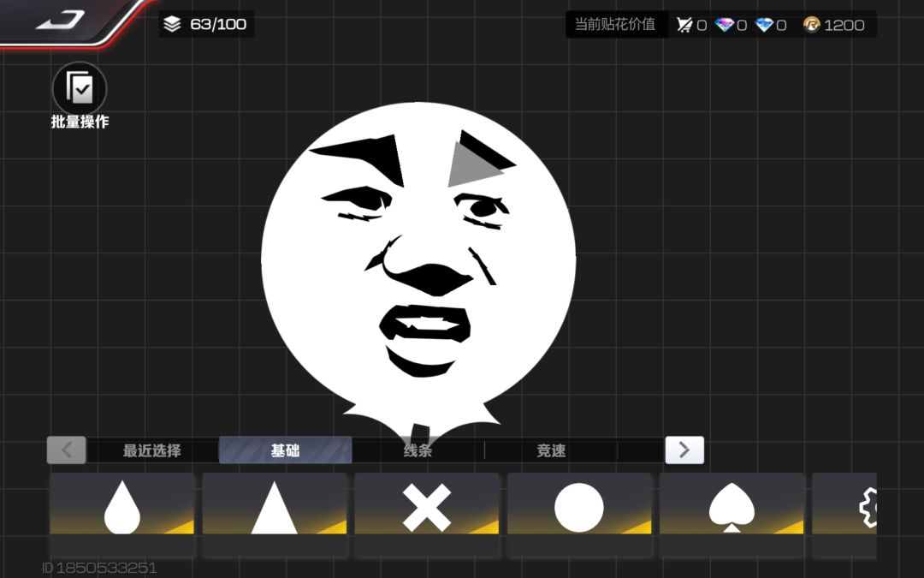Click the pink diamond currency icon
The image size is (924, 578).
725,25
